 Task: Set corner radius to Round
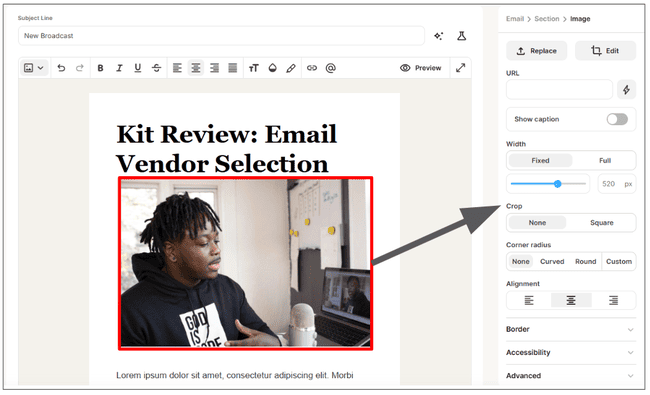585,262
